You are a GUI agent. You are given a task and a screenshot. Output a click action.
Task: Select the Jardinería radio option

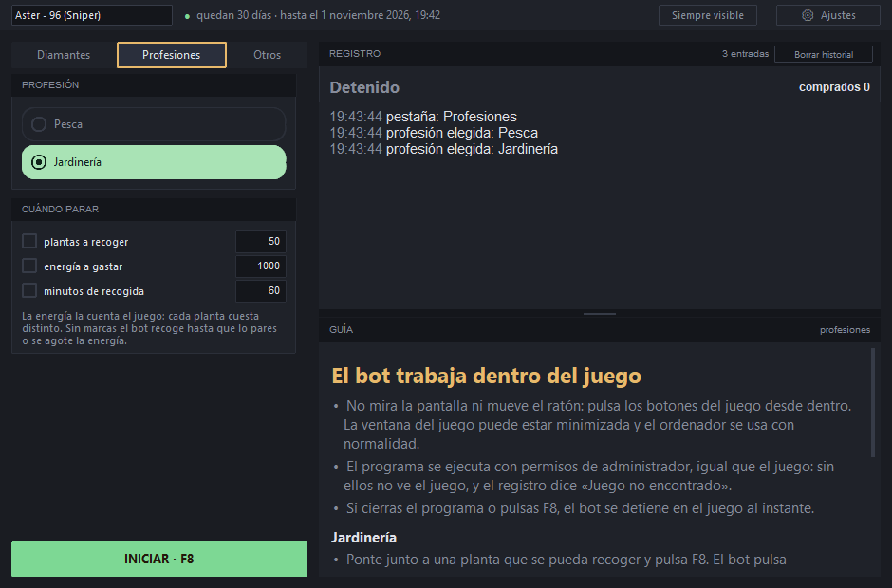(x=154, y=162)
